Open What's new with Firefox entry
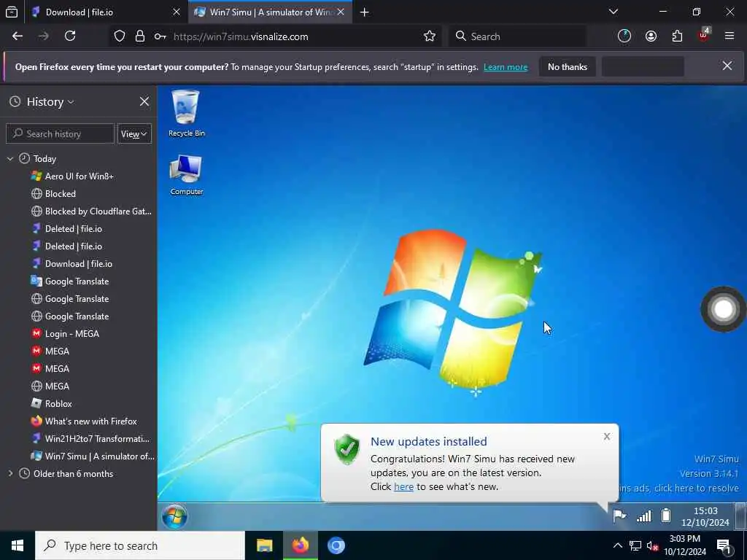This screenshot has width=747, height=560. coord(84,421)
